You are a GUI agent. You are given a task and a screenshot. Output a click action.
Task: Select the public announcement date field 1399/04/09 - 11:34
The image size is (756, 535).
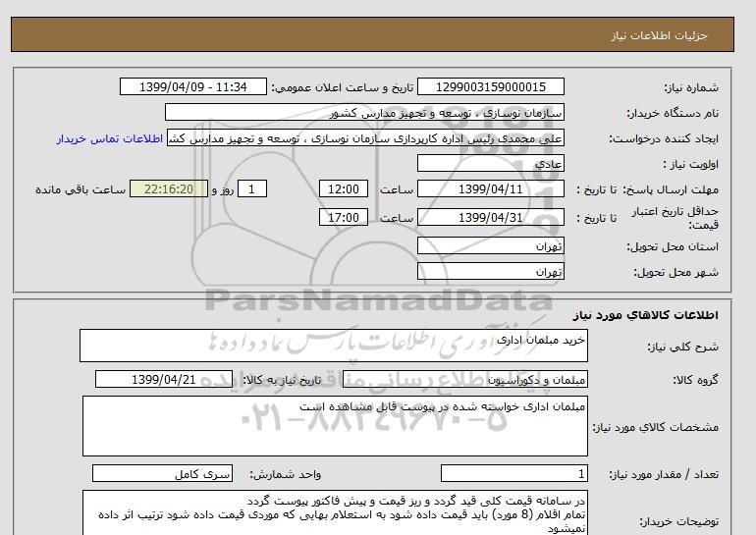[192, 86]
